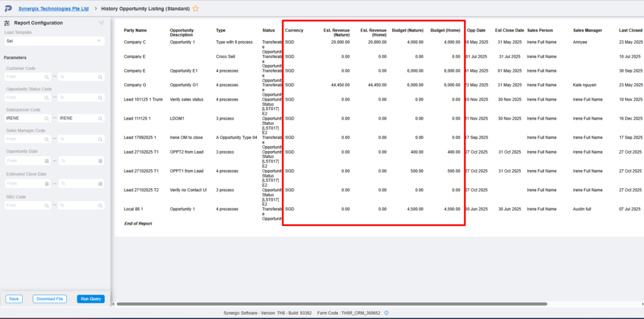Click Synergix Technologies Pte Ltd breadcrumb link
This screenshot has height=319, width=644.
[53, 8]
